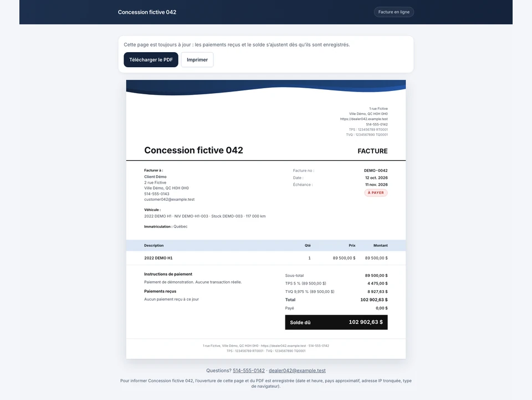Screen dimensions: 532x400
Task: Click the invoice footer address line
Action: (x=265, y=346)
